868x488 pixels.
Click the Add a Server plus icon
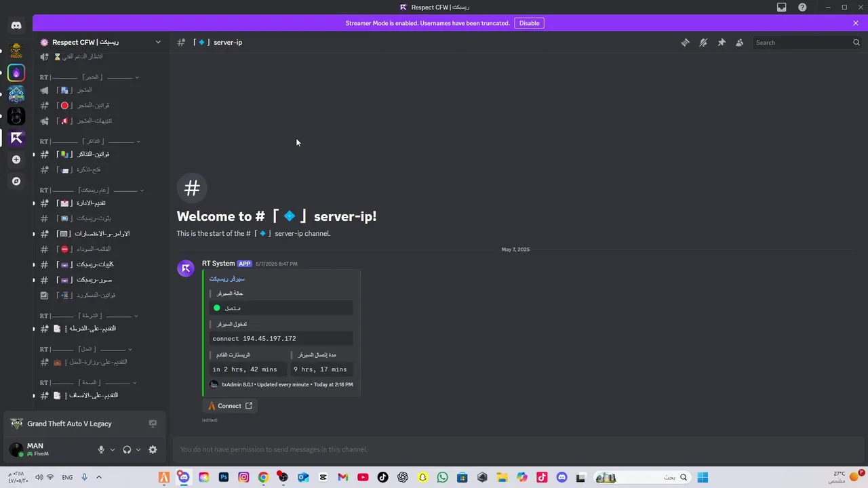point(16,159)
